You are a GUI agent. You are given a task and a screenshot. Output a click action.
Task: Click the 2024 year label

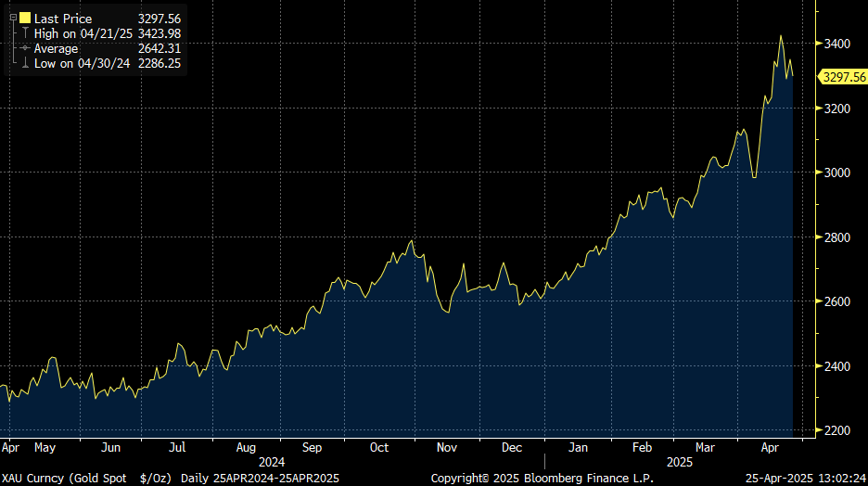click(272, 462)
